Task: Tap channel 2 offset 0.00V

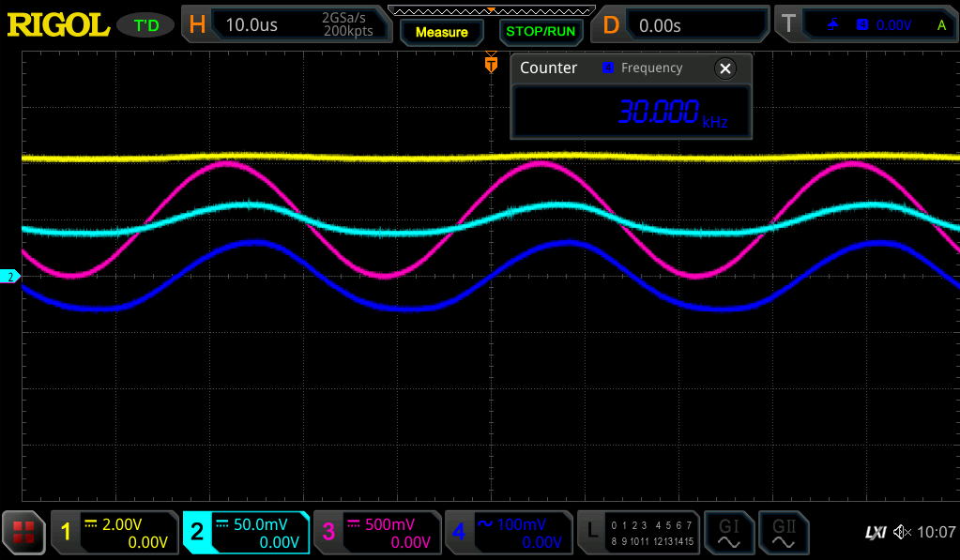Action: [x=280, y=542]
